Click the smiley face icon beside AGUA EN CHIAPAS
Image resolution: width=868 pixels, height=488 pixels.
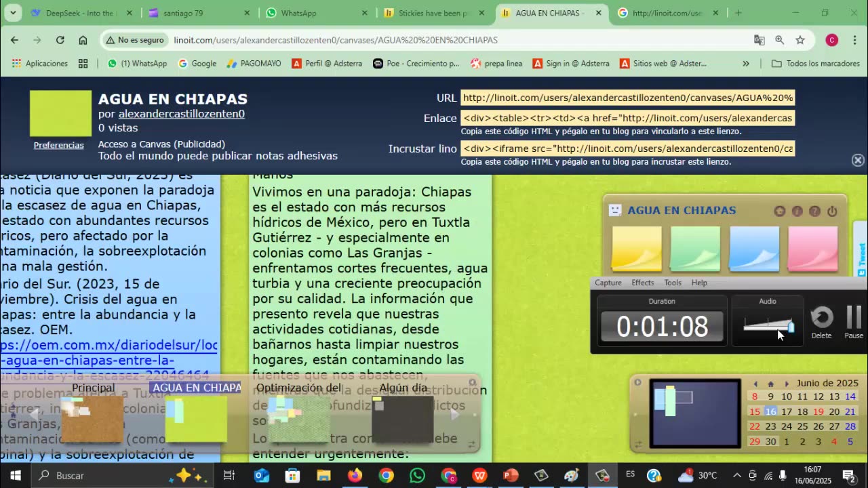click(x=615, y=210)
